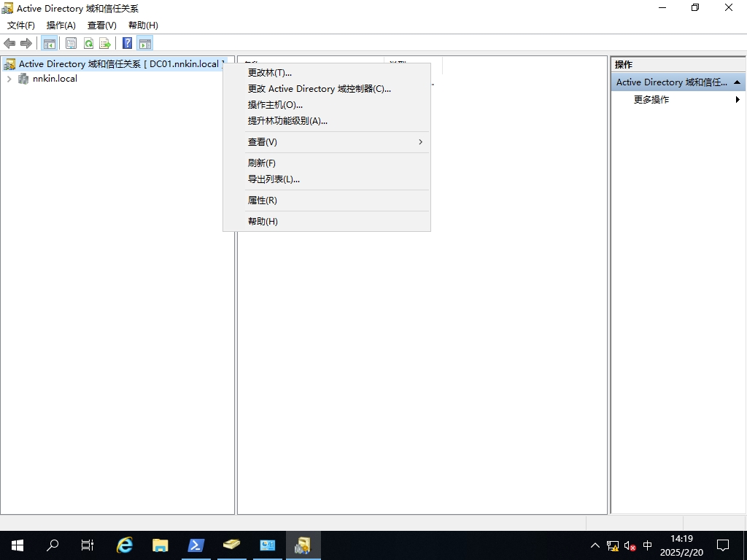Image resolution: width=747 pixels, height=560 pixels.
Task: Expand the nnkin.local tree node
Action: pos(9,79)
